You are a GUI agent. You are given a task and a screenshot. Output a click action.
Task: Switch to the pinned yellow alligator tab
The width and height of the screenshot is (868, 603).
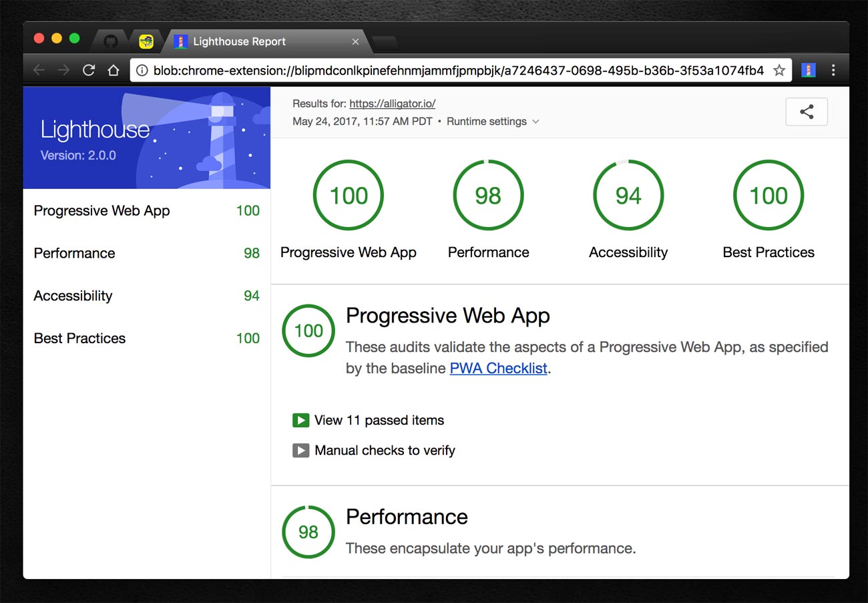point(146,41)
